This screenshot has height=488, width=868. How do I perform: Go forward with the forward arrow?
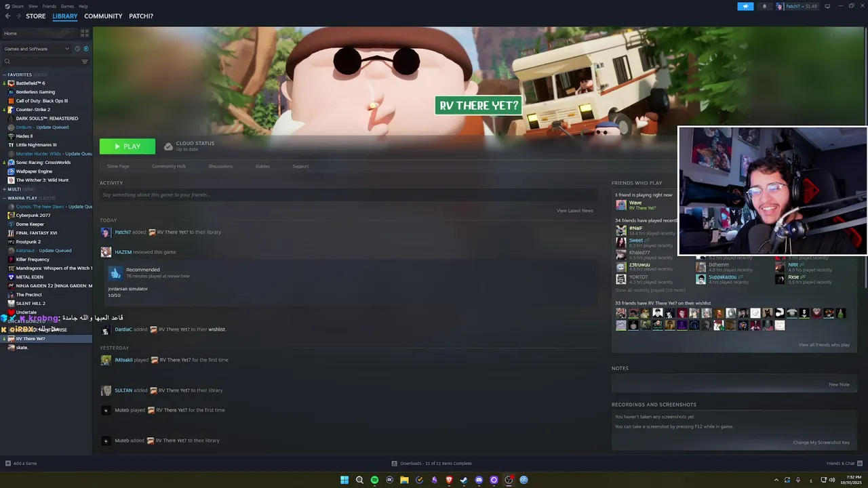tap(18, 16)
